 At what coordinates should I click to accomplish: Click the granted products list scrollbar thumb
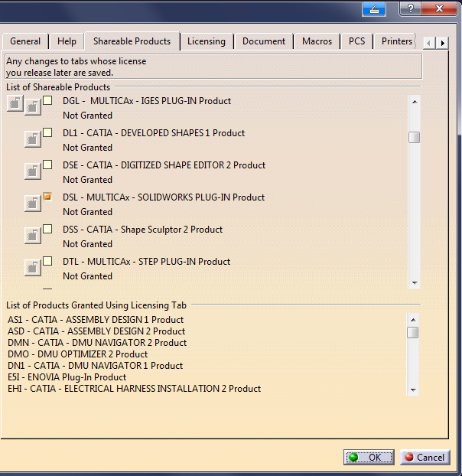tap(412, 332)
